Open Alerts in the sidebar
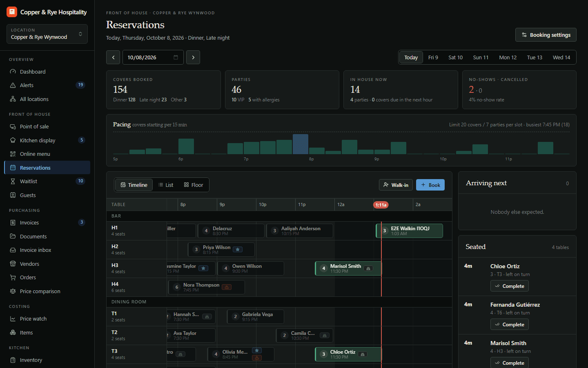Viewport: 588px width, 368px height. click(47, 85)
